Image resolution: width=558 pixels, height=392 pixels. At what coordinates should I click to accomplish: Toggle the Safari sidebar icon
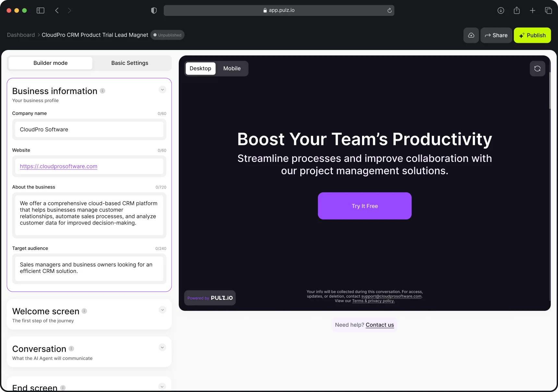(40, 10)
